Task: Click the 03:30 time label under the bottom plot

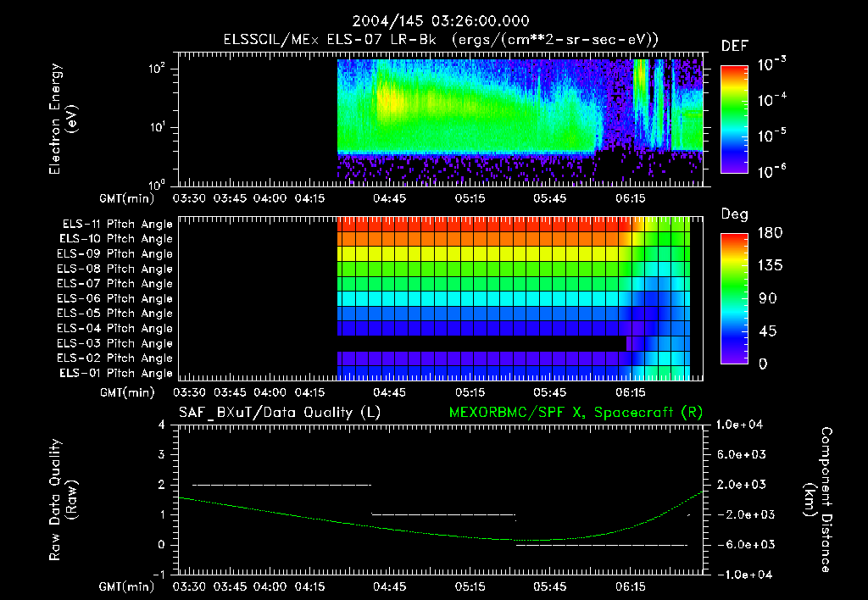Action: click(x=189, y=586)
